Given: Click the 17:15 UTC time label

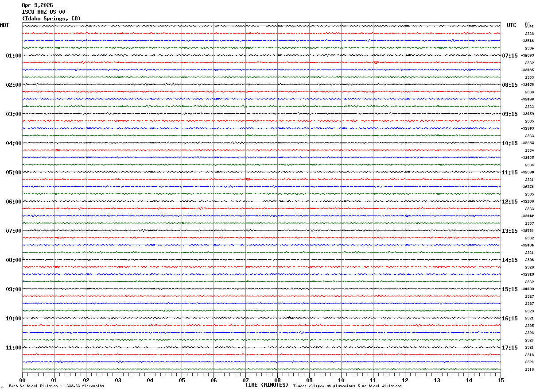Looking at the screenshot, I should (x=510, y=348).
